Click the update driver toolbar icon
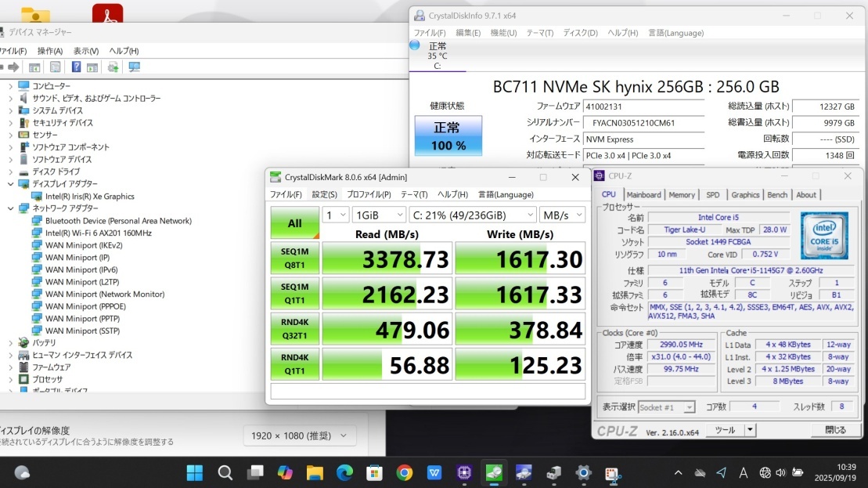 (x=113, y=67)
